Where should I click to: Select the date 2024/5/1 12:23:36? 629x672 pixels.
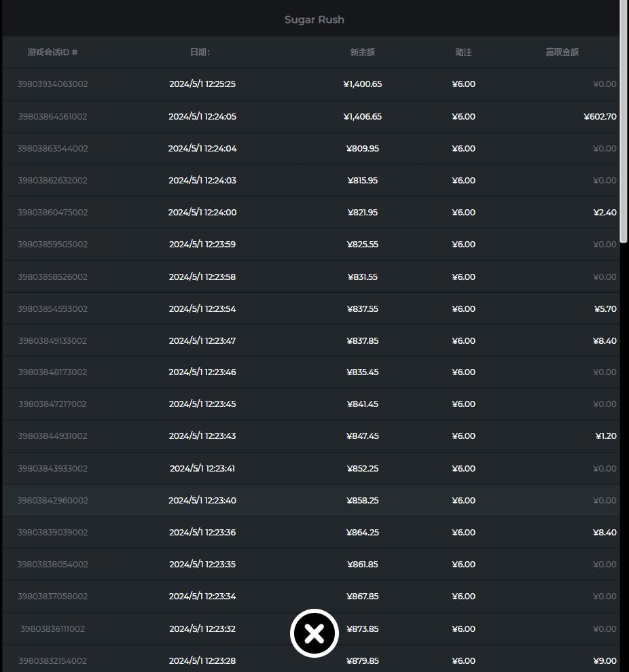click(202, 532)
